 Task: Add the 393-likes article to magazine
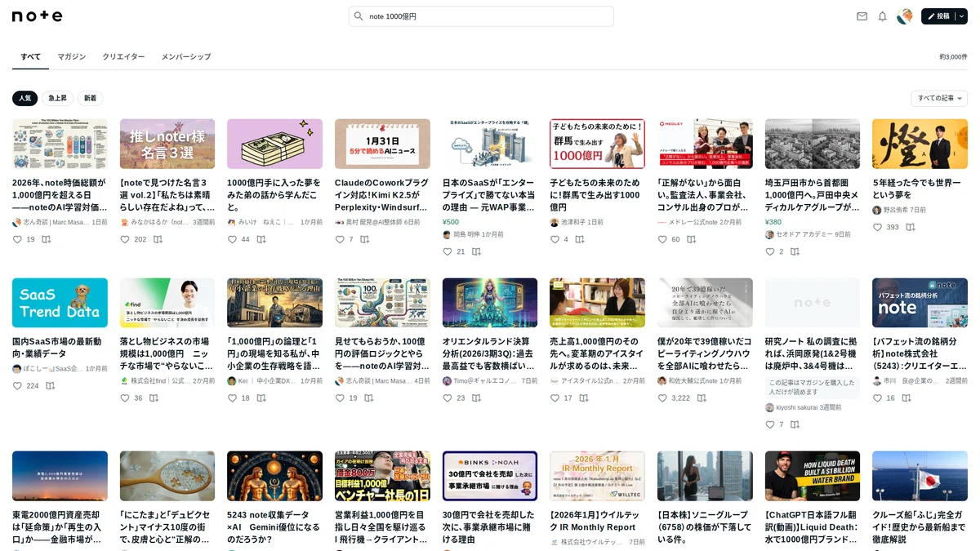(x=911, y=227)
